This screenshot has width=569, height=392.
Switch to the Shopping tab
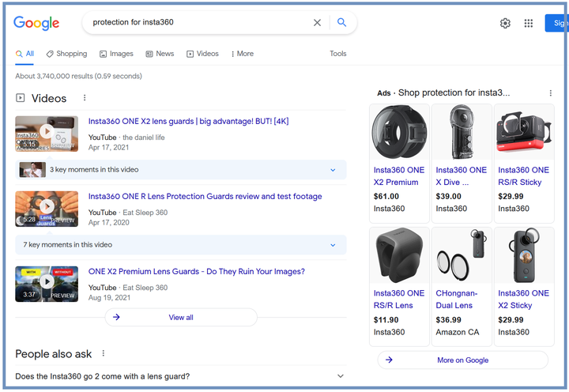(66, 54)
